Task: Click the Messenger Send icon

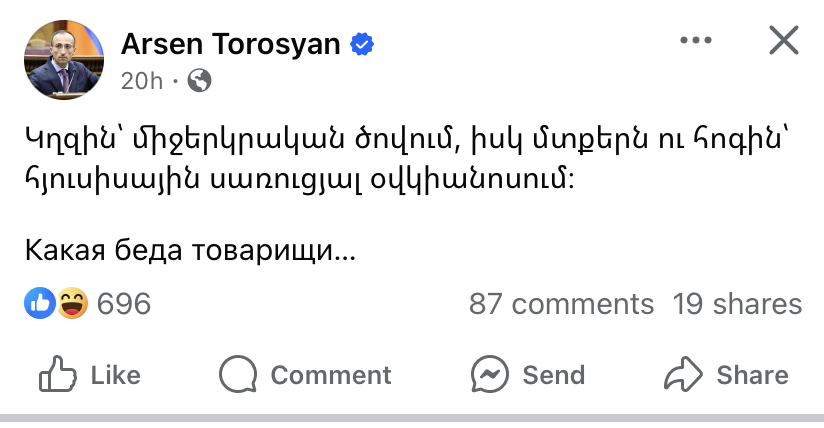Action: [491, 375]
